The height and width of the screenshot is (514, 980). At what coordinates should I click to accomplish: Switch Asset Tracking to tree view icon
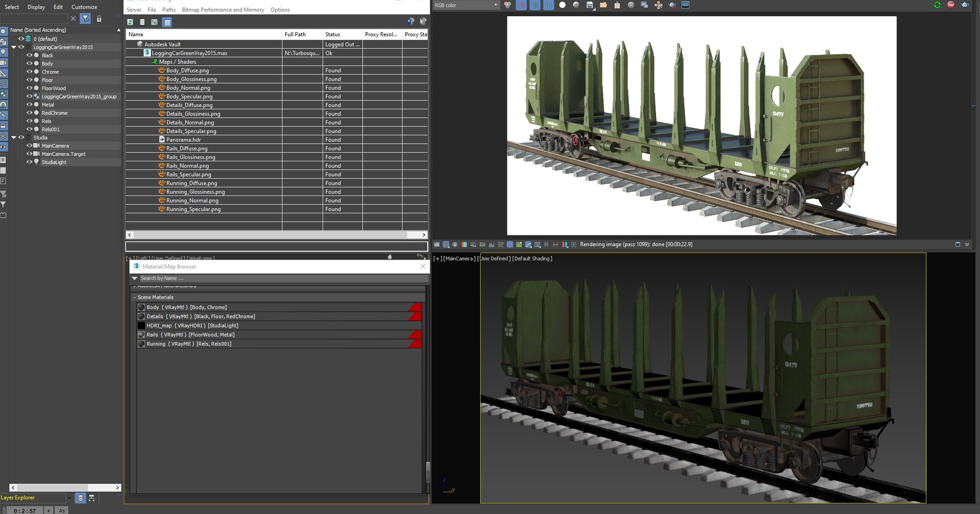[154, 22]
